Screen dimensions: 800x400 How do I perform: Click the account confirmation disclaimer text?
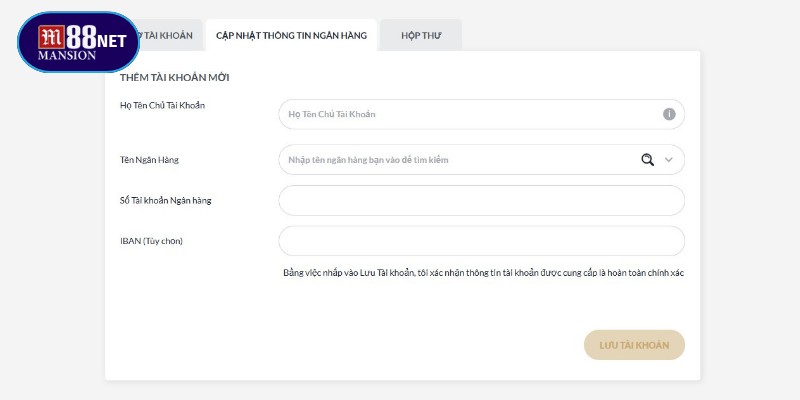pyautogui.click(x=483, y=273)
